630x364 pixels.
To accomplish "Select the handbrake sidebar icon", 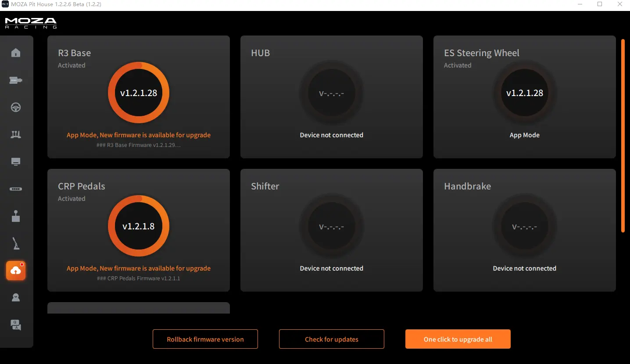I will click(16, 243).
